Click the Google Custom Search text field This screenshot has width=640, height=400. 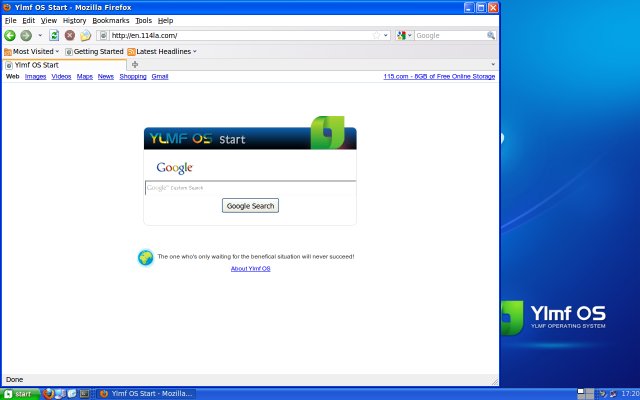(251, 188)
